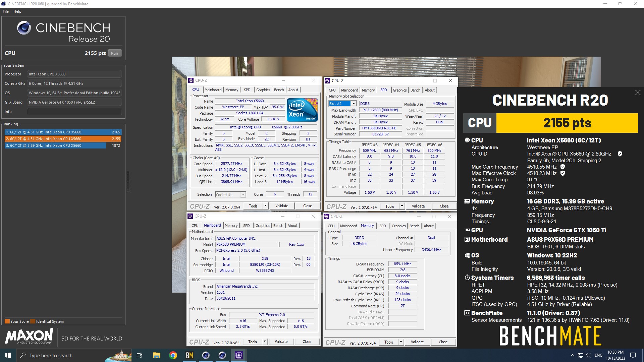
Task: Click the empty Info input field
Action: tap(74, 112)
